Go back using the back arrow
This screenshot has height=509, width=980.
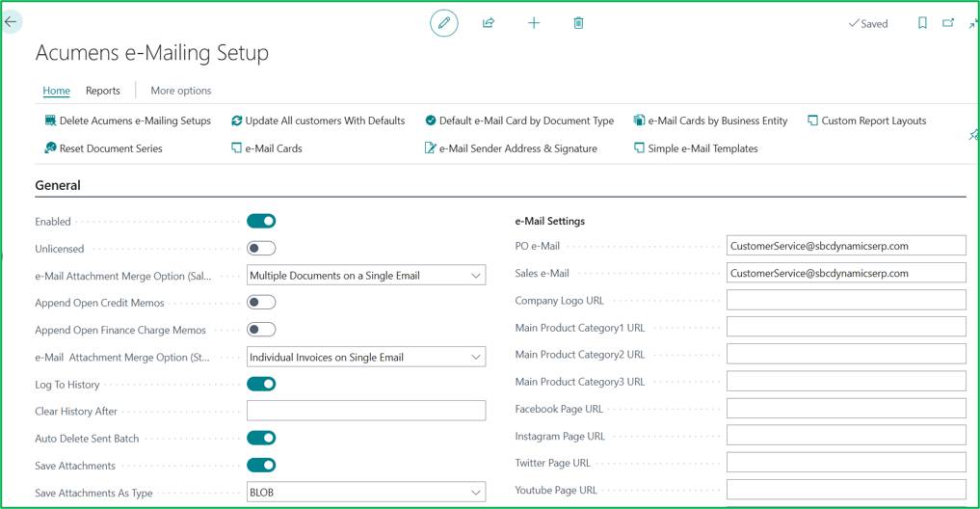(11, 22)
